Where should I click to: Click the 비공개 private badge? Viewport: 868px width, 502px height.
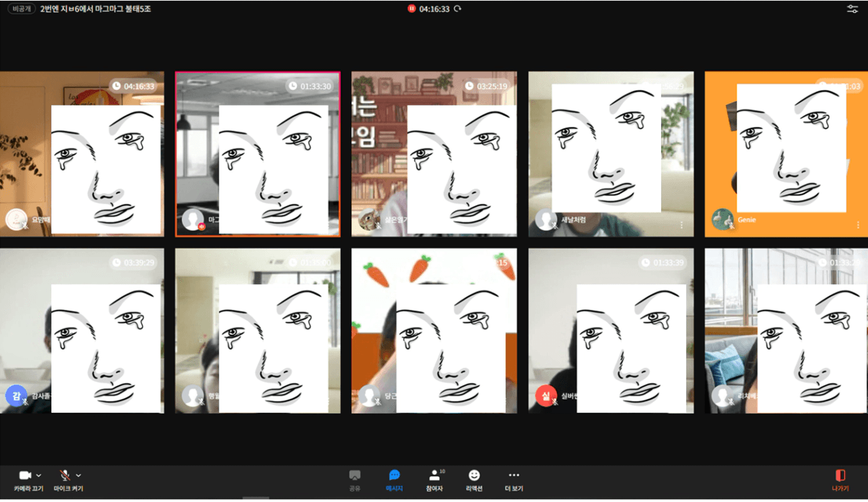click(22, 9)
